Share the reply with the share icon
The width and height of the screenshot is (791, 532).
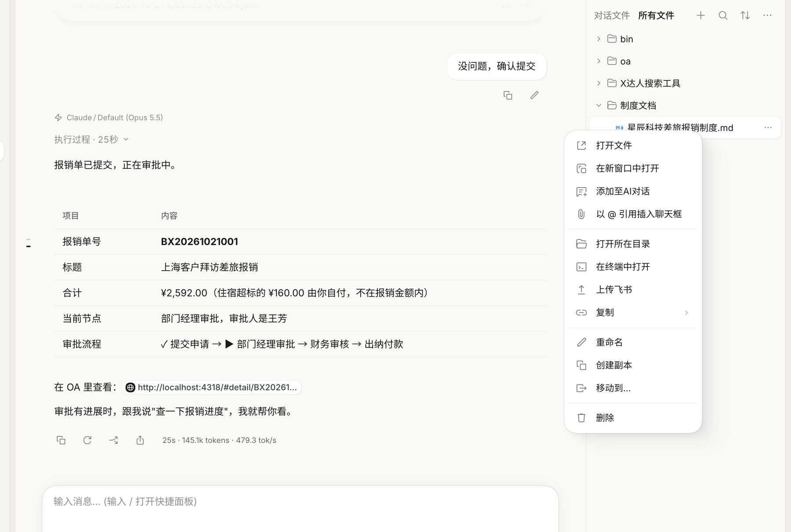tap(140, 440)
